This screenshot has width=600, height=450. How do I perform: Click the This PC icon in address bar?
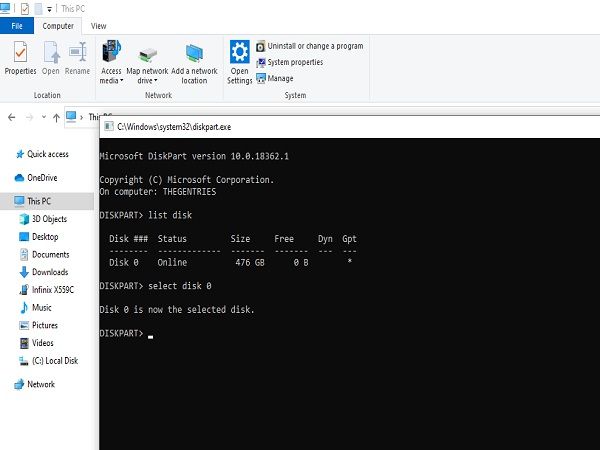click(x=71, y=116)
